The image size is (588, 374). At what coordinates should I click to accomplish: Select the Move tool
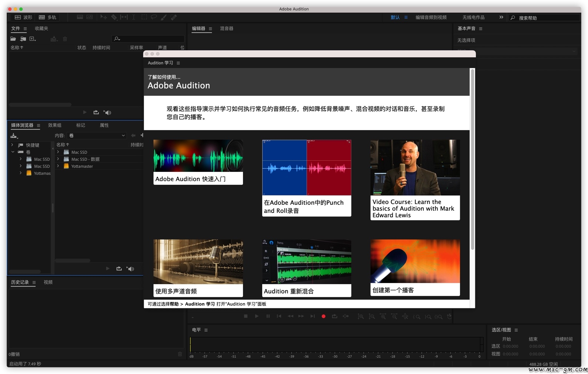point(104,17)
